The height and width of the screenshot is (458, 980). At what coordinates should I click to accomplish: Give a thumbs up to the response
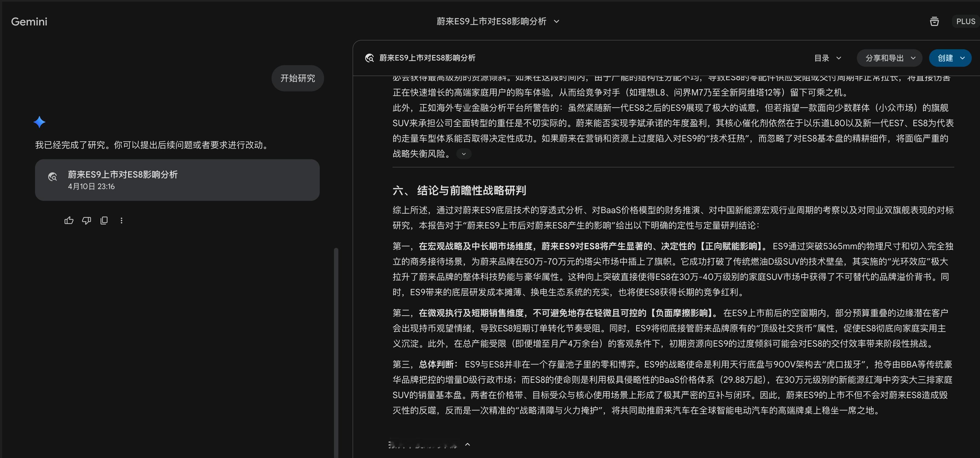pos(69,221)
